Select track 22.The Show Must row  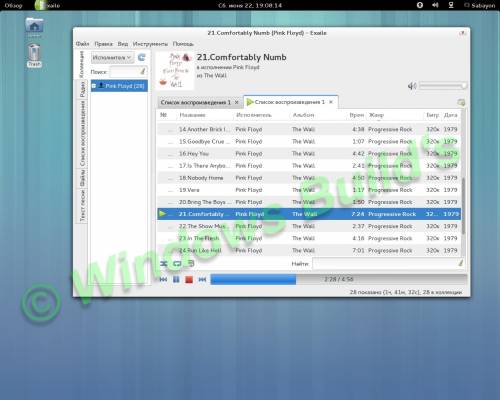[x=309, y=226]
